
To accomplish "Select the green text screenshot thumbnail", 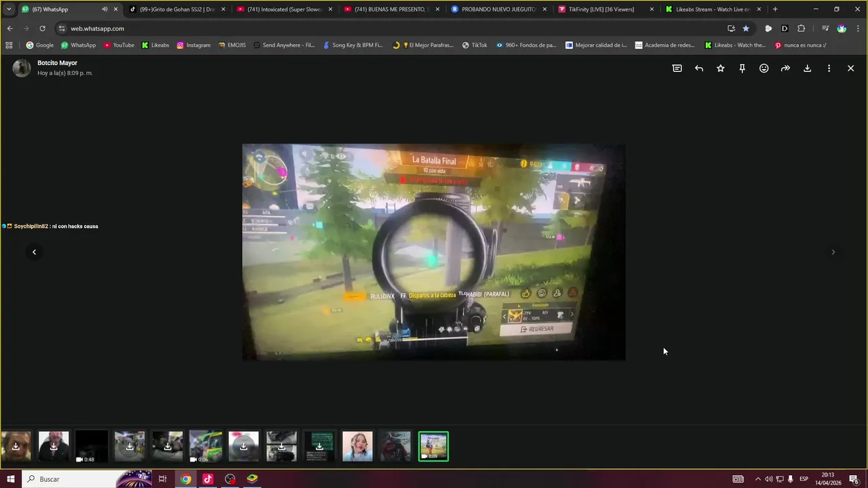I will (x=319, y=447).
